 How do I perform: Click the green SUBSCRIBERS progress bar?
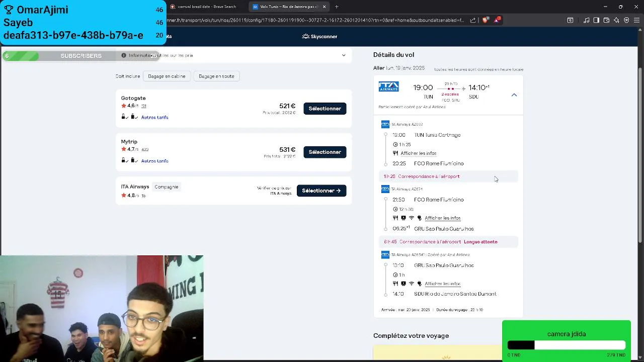tap(80, 56)
